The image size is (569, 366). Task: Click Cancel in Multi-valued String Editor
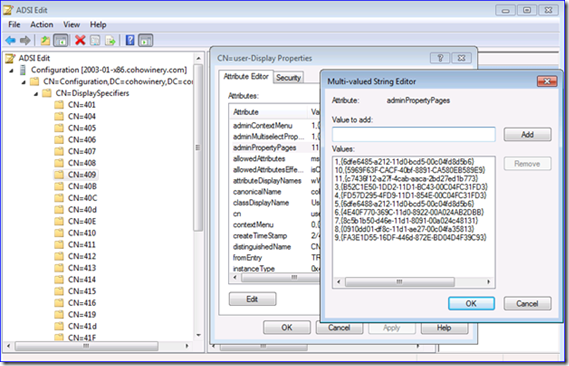(527, 304)
